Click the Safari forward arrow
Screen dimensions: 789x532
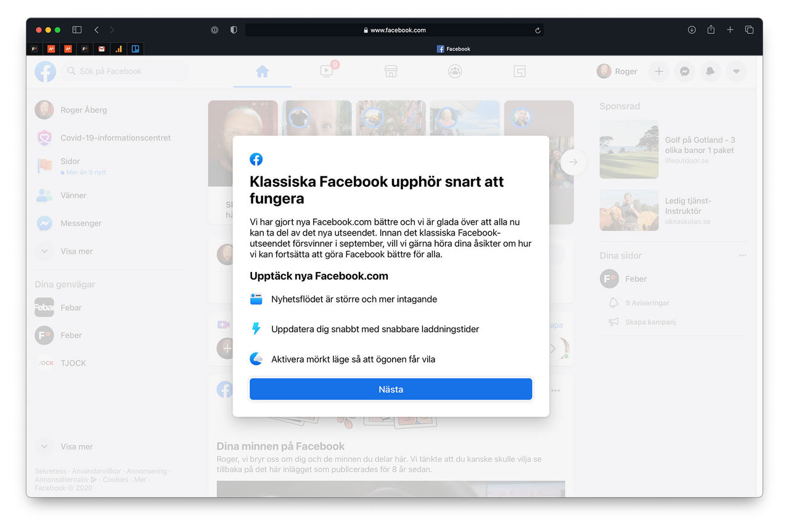pos(112,30)
